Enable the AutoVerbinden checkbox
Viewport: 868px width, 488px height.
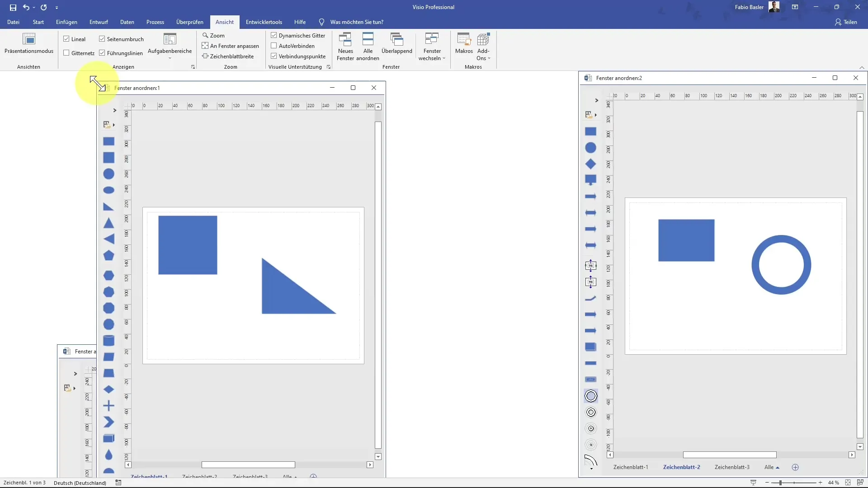(x=274, y=46)
